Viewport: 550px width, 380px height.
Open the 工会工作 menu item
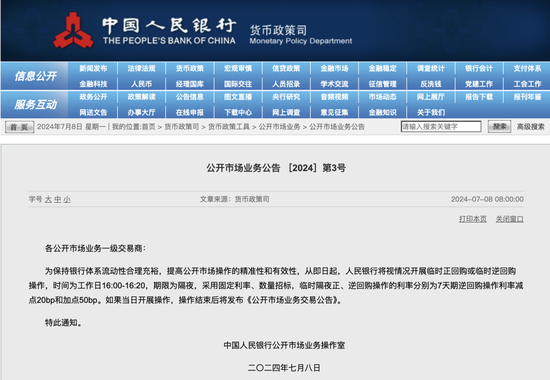(528, 84)
